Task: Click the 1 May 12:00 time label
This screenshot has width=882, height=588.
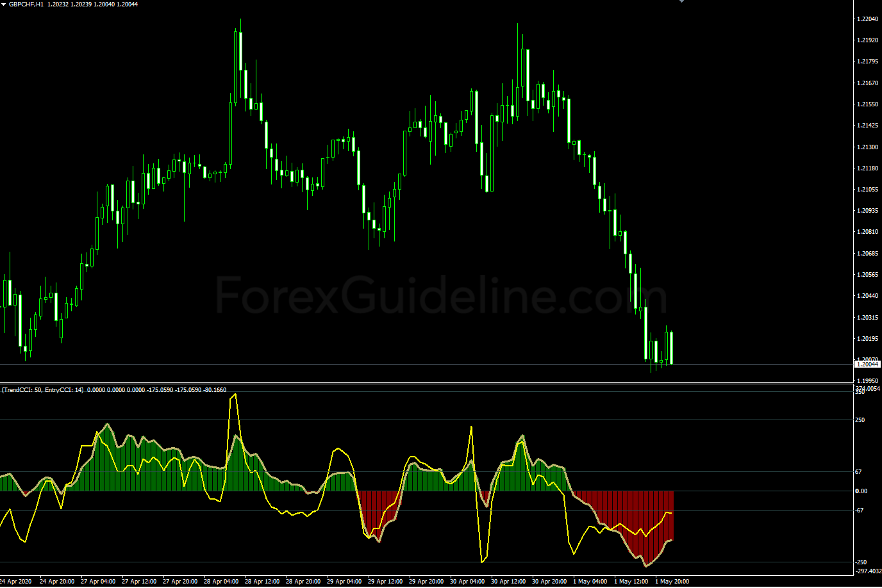Action: pos(631,582)
